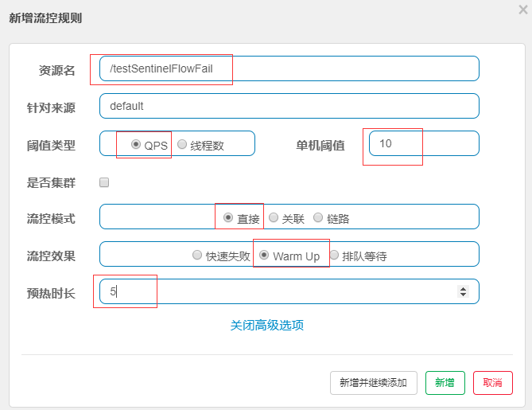Image resolution: width=532 pixels, height=410 pixels.
Task: Select 链路 flow control mode
Action: (318, 218)
